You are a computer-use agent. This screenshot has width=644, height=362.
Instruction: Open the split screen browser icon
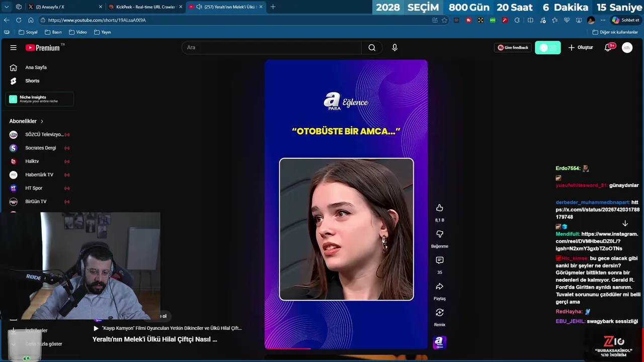[530, 20]
